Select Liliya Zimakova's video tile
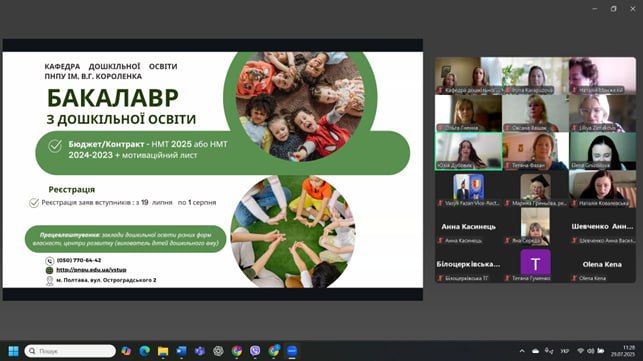The width and height of the screenshot is (643, 361). pos(602,113)
